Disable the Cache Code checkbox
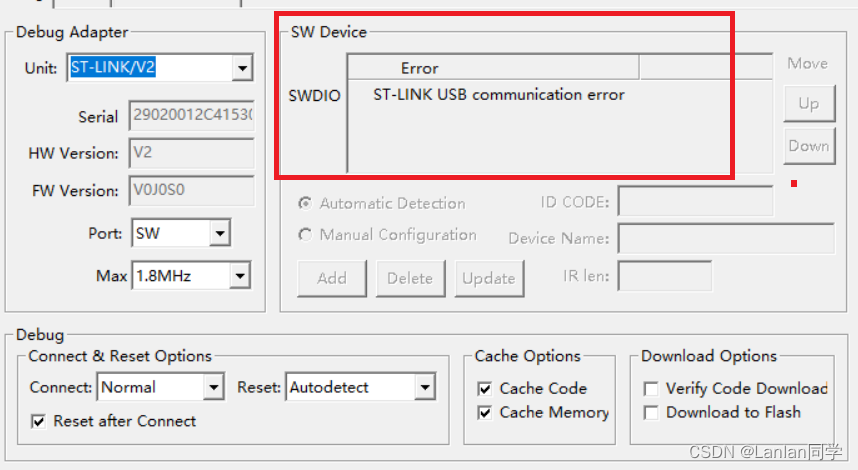 pyautogui.click(x=485, y=389)
